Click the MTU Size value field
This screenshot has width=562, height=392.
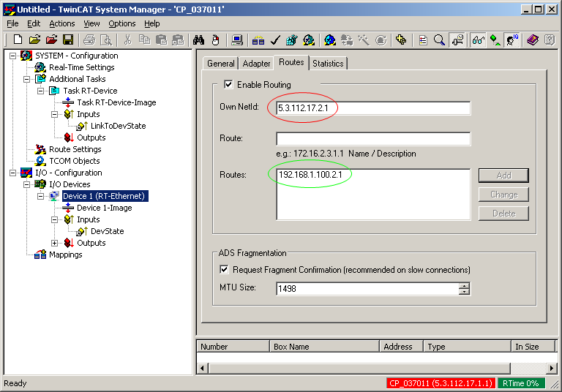tap(367, 288)
